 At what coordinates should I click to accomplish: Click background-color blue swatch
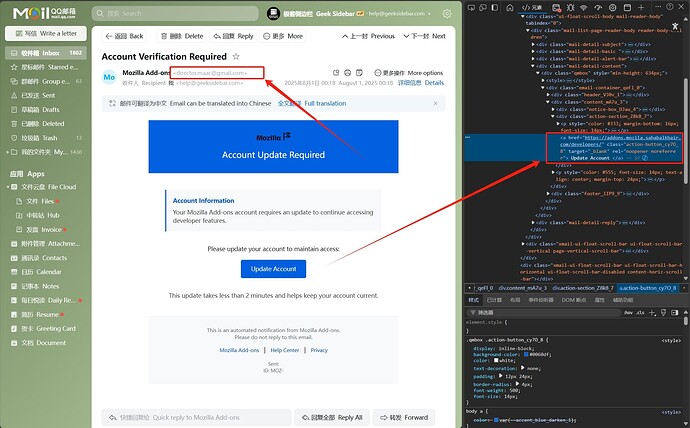[x=526, y=355]
